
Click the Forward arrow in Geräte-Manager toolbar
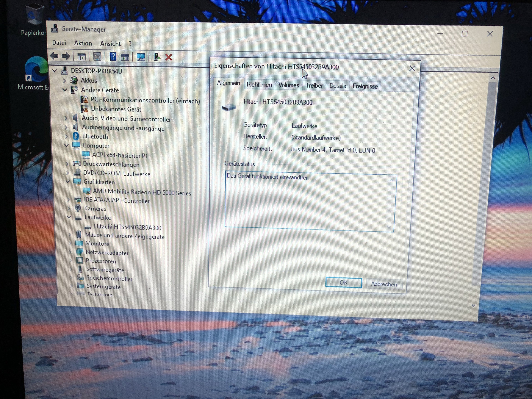click(x=66, y=56)
